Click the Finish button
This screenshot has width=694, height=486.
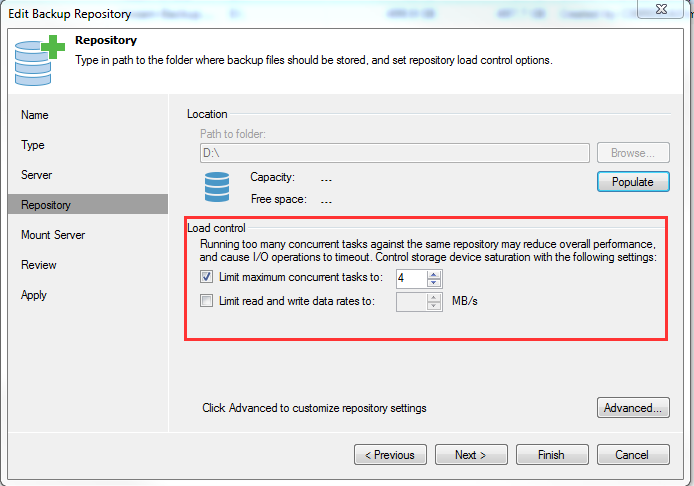coord(552,455)
